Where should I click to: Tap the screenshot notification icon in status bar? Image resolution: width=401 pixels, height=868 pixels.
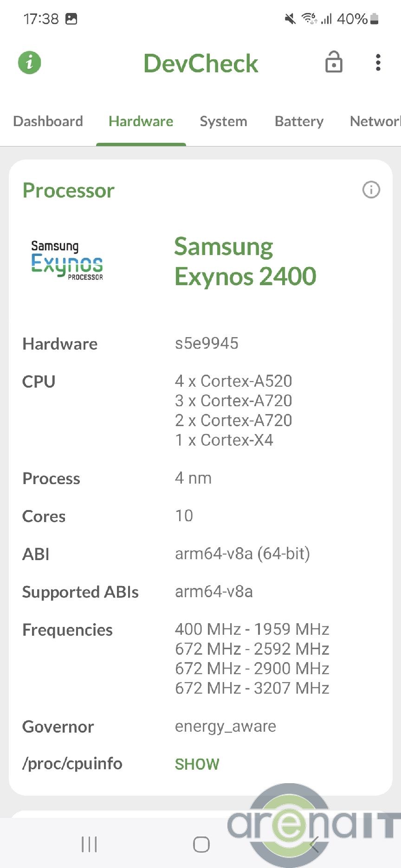click(71, 19)
